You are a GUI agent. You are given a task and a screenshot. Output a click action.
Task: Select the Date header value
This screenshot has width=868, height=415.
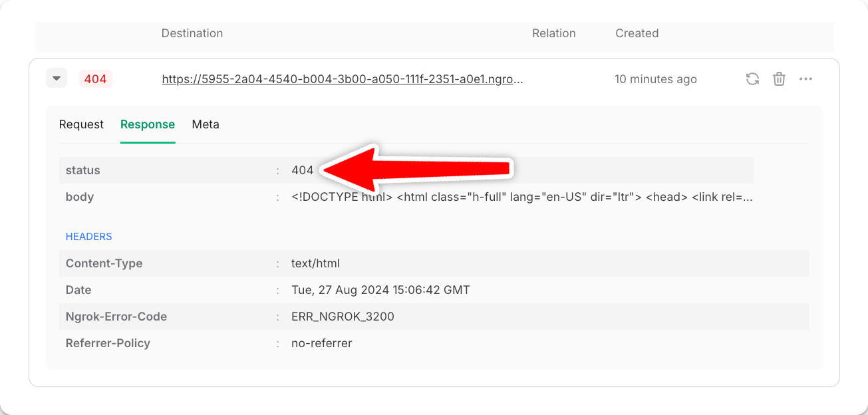380,290
